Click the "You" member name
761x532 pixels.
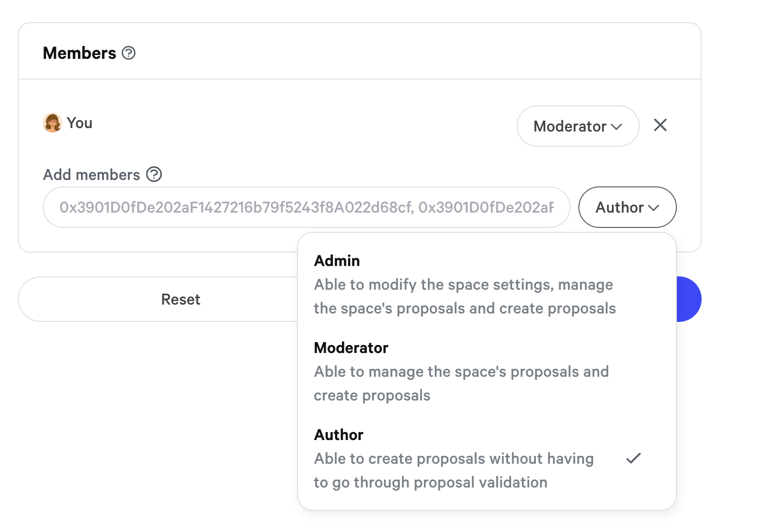(x=80, y=123)
